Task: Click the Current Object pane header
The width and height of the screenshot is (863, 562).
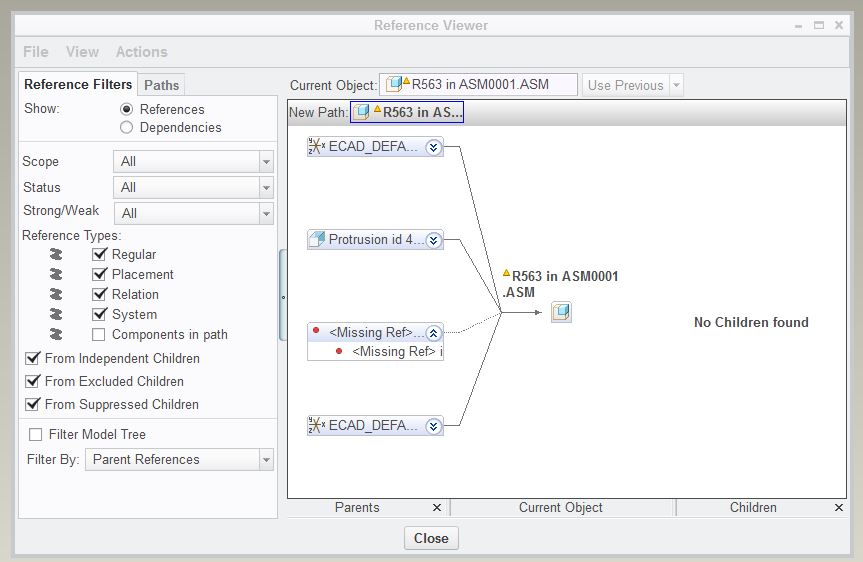Action: (x=561, y=508)
